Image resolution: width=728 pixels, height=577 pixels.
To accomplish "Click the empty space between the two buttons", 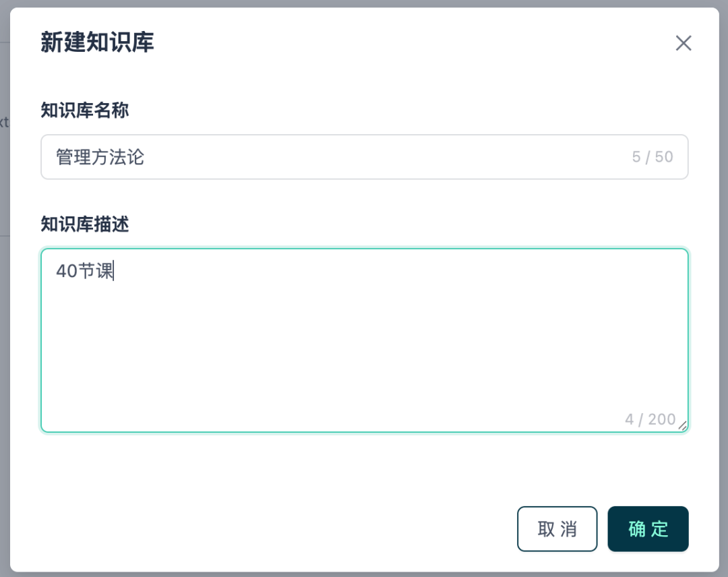I will click(603, 528).
